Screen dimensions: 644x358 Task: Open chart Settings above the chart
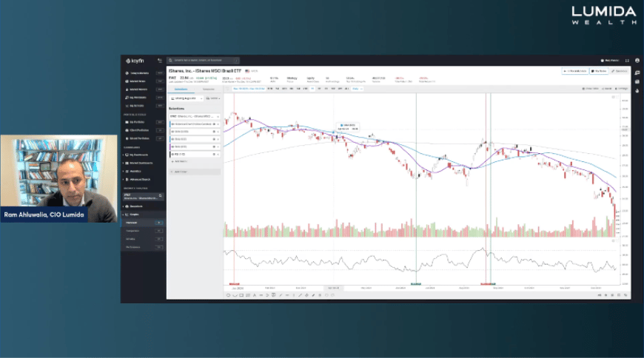(621, 89)
